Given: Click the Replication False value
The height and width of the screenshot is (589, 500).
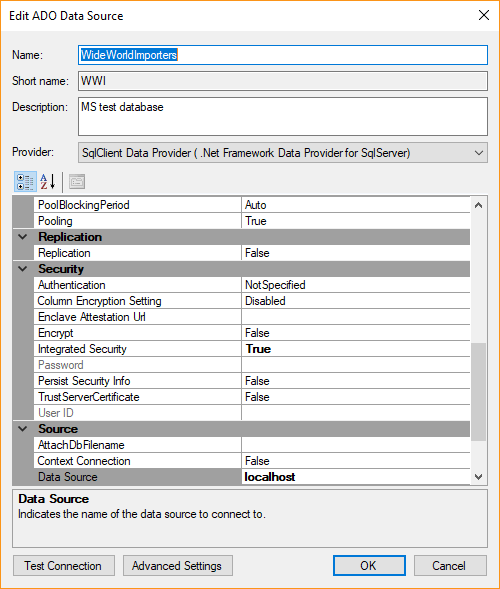Looking at the screenshot, I should [x=355, y=253].
